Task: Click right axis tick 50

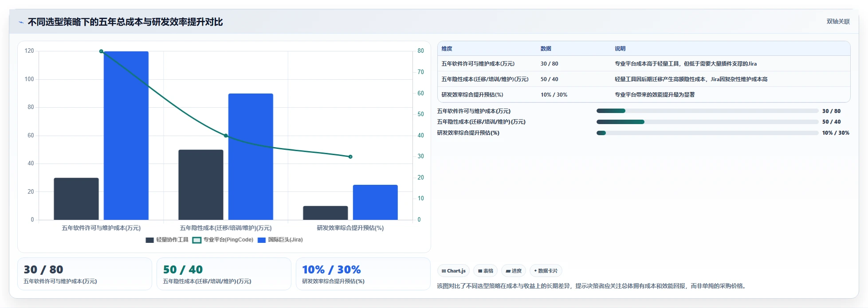Action: pyautogui.click(x=420, y=114)
